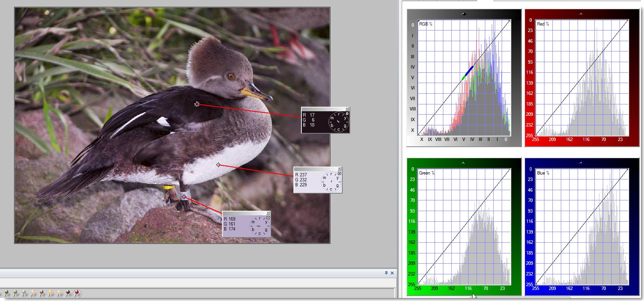This screenshot has height=301, width=644.
Task: Select the sample point on the duck's black wing
Action: (x=197, y=104)
